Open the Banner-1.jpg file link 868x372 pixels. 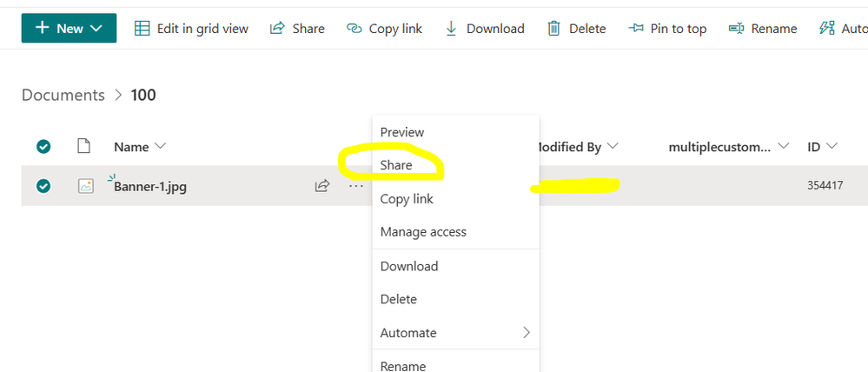point(150,187)
